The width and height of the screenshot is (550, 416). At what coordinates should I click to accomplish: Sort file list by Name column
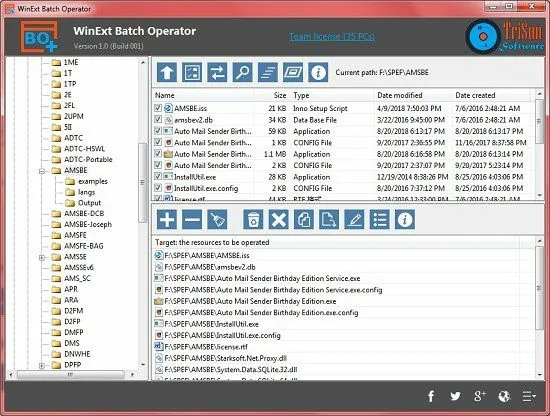[203, 95]
